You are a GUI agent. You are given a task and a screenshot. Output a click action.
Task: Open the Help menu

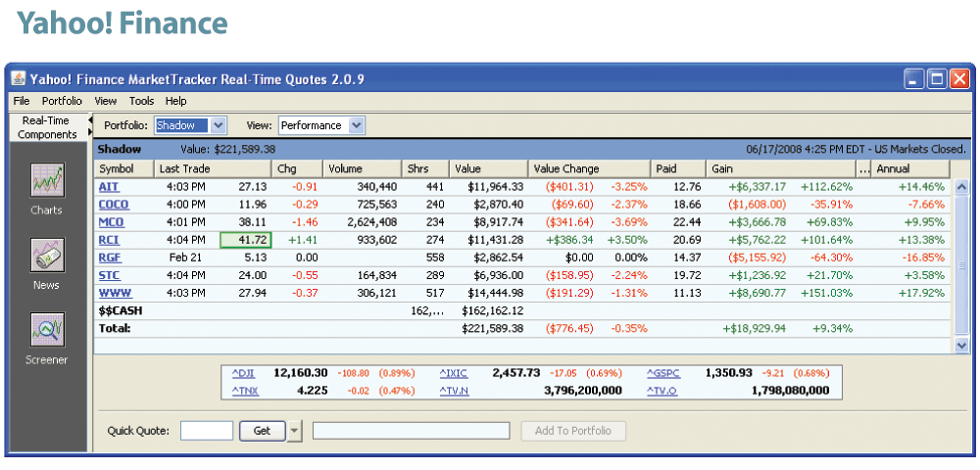tap(175, 101)
